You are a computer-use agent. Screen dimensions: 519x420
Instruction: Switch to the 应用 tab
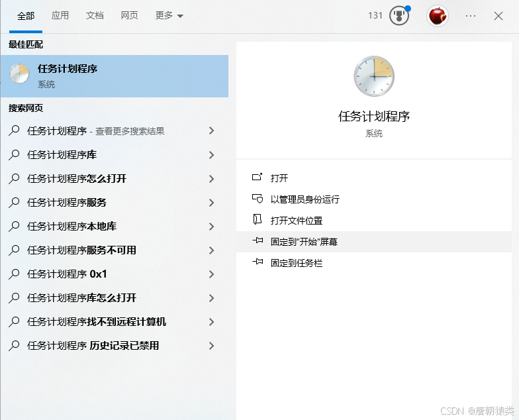coord(60,16)
